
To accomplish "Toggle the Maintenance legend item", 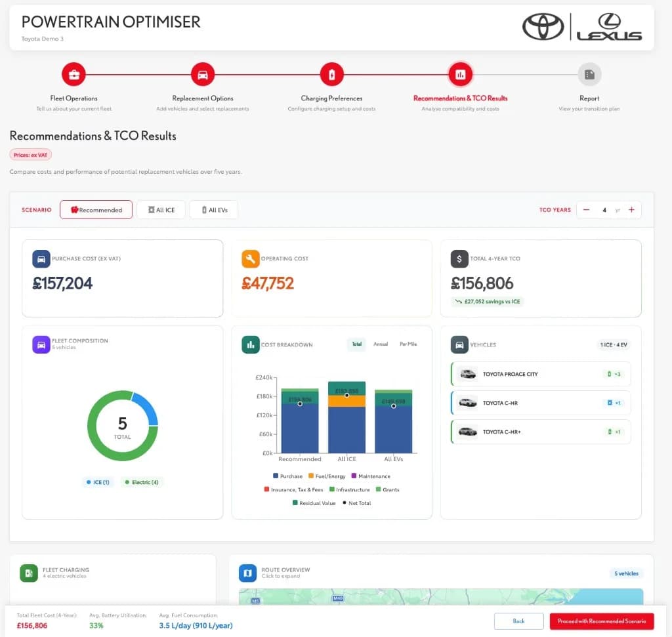I will click(x=371, y=476).
